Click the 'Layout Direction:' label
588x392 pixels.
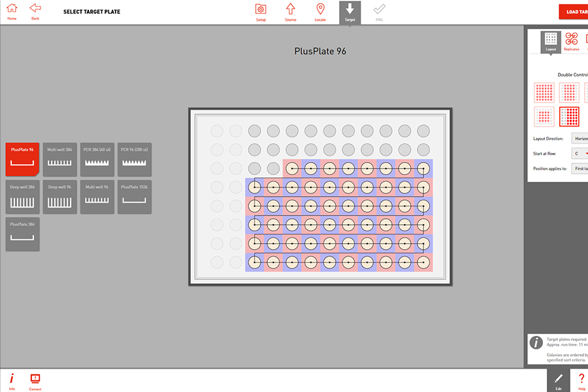coord(548,139)
